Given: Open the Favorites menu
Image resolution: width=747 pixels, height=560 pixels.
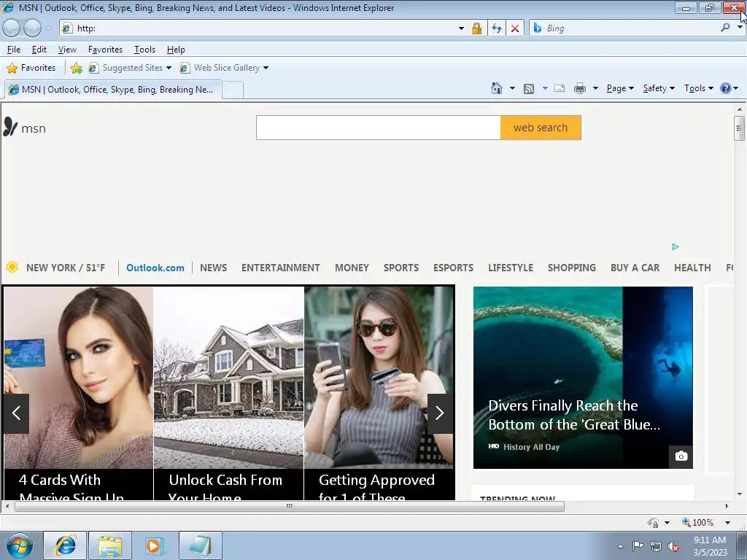Looking at the screenshot, I should click(105, 50).
